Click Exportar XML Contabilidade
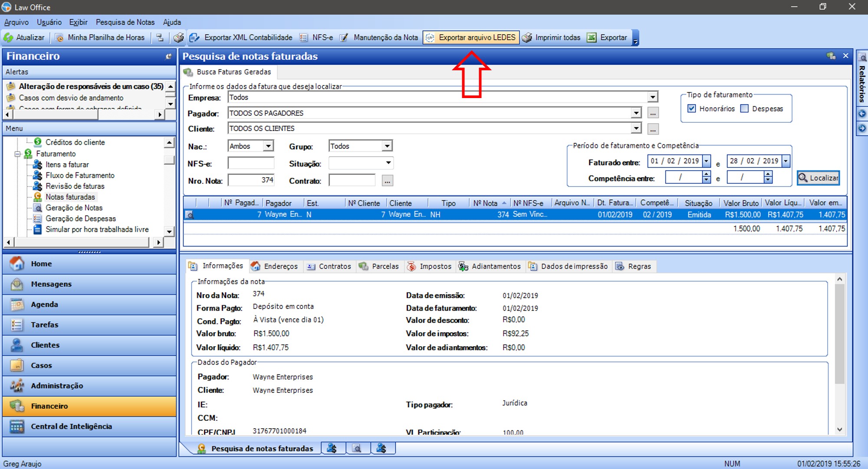This screenshot has width=868, height=469. coord(241,38)
